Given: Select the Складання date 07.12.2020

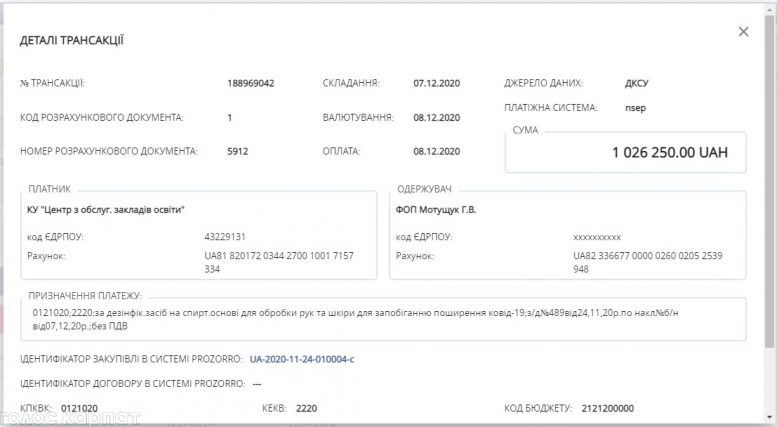Looking at the screenshot, I should point(436,83).
